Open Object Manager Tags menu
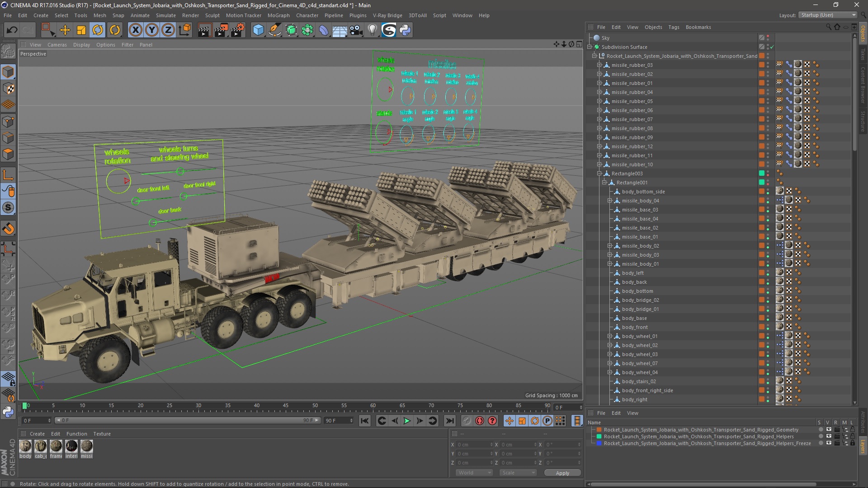The width and height of the screenshot is (868, 488). pos(674,27)
